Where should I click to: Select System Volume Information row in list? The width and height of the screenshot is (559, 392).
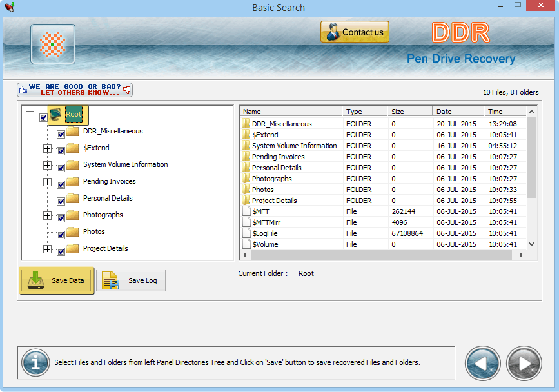tap(383, 146)
